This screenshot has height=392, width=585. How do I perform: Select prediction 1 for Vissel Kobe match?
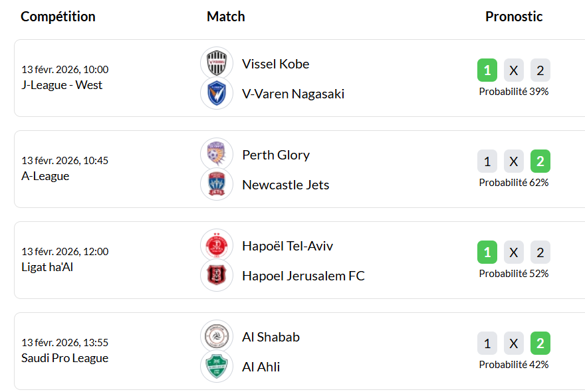(x=487, y=70)
